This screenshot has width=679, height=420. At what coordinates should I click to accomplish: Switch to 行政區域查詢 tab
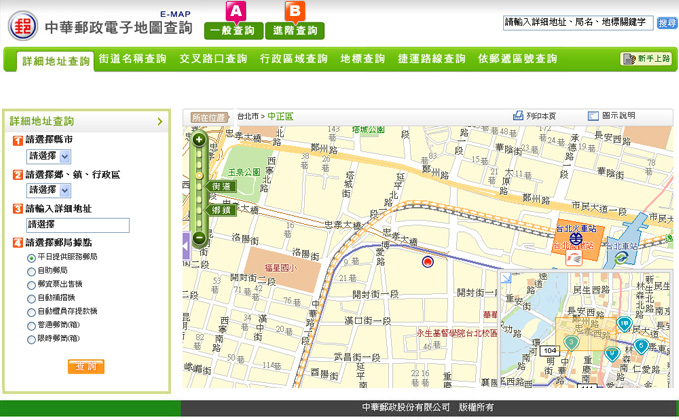(294, 58)
